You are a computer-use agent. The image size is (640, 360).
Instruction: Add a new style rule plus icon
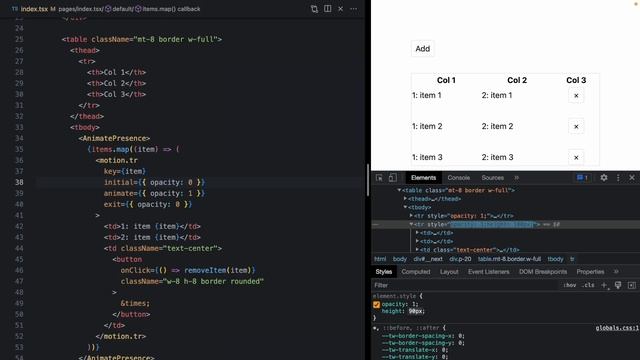pyautogui.click(x=604, y=285)
